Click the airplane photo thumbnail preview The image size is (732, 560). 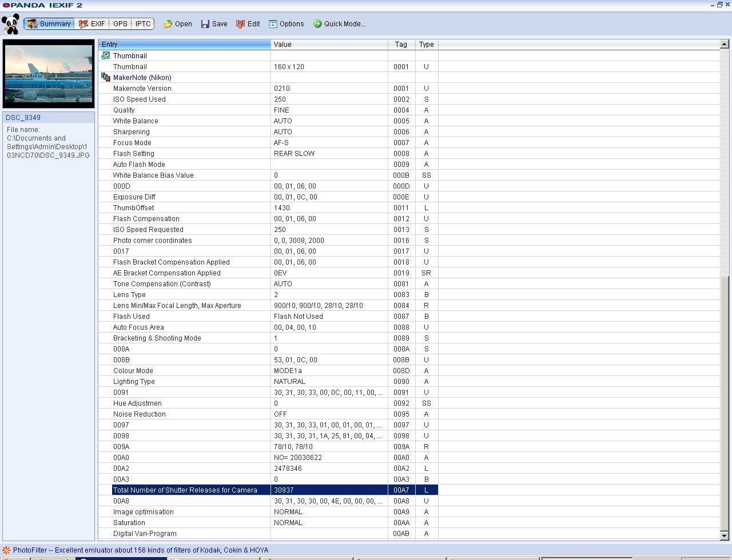(49, 74)
